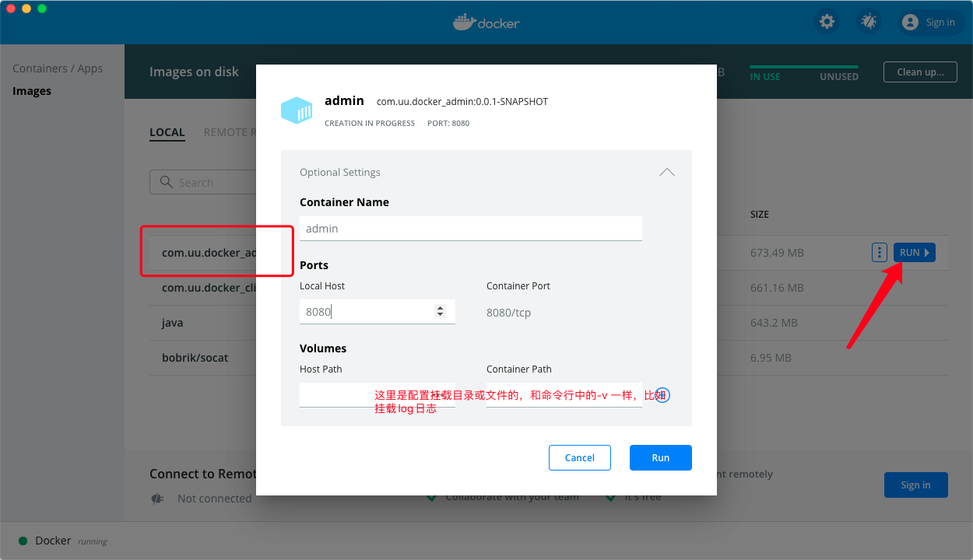
Task: Click the Container Name input field
Action: pos(471,229)
